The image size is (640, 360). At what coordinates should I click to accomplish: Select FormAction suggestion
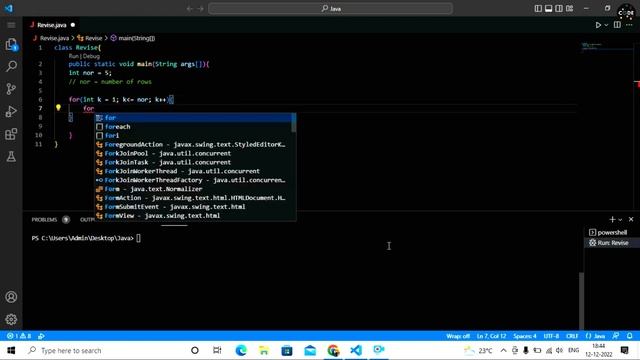click(x=193, y=198)
